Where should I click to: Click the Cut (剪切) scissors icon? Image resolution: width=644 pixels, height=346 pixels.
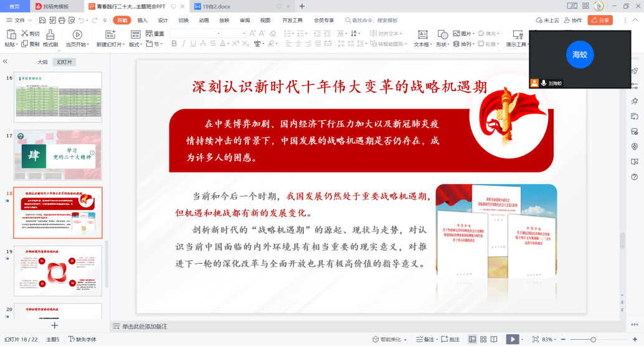point(25,34)
